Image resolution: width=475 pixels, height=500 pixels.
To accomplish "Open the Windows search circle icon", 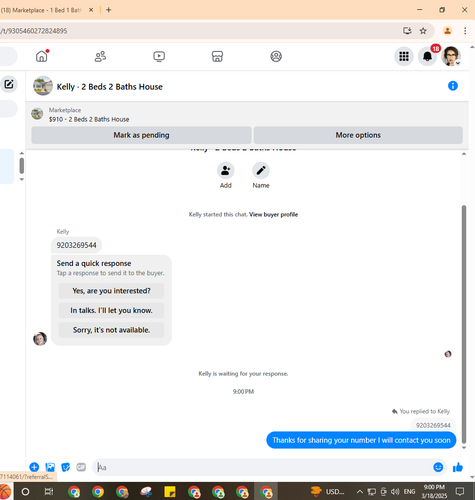I will [x=25, y=492].
